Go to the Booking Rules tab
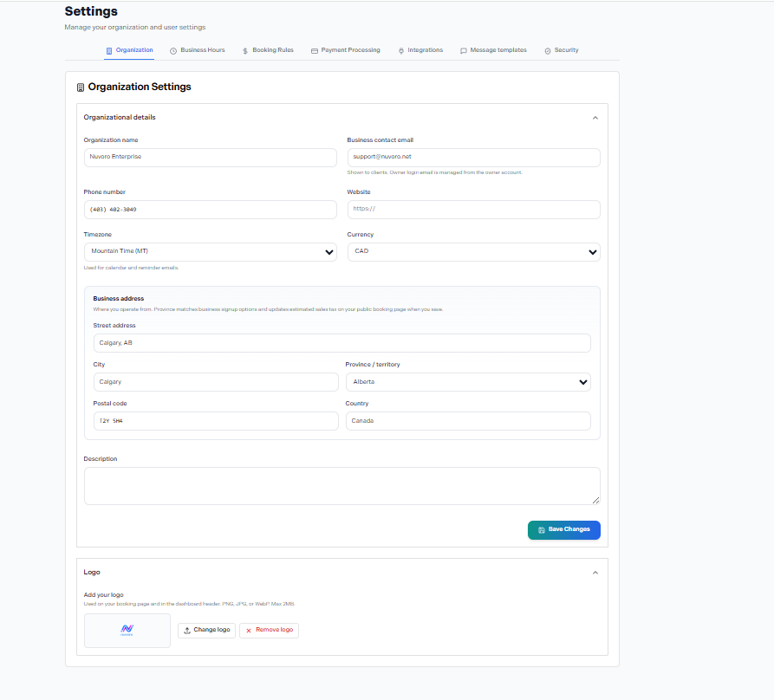 (x=268, y=50)
